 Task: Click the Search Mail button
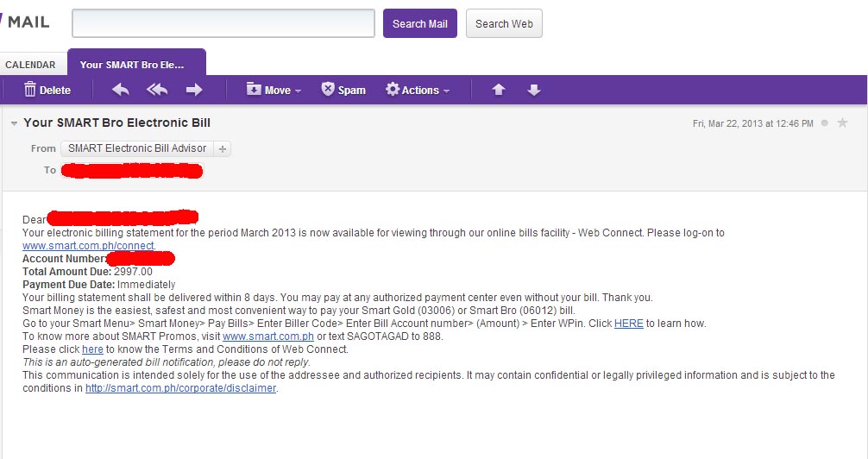coord(420,24)
